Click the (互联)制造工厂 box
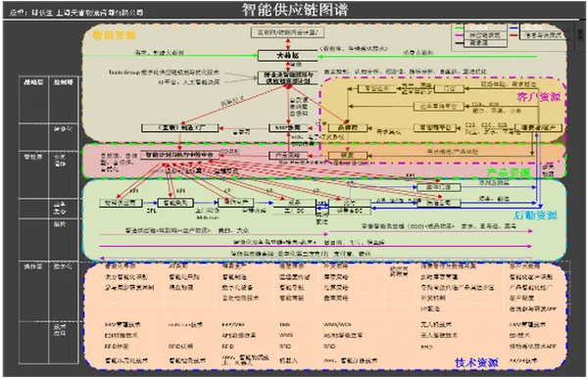Screen dimensions: 588x379 point(179,128)
